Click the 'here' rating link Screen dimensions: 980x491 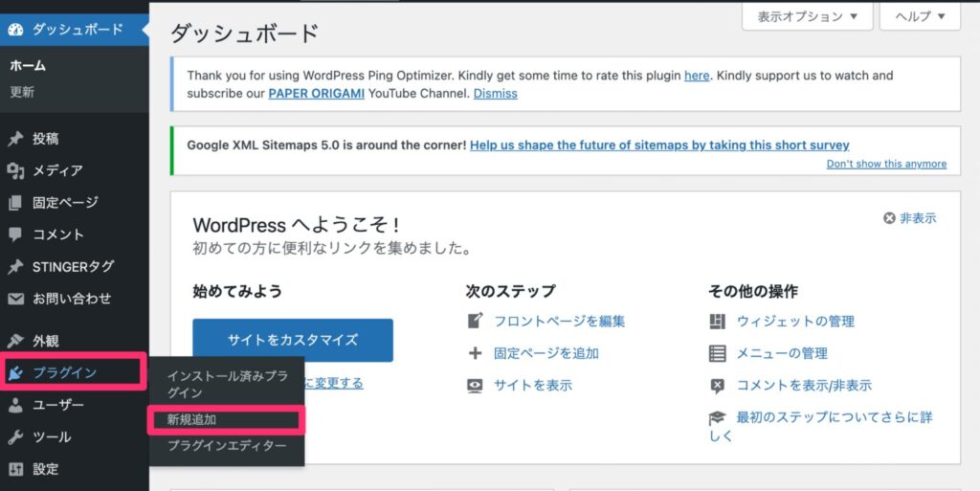pos(697,76)
